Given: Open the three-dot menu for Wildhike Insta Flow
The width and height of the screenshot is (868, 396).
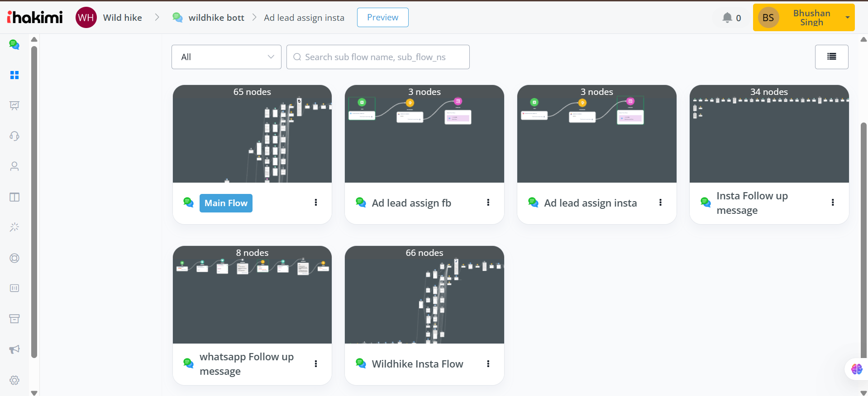Looking at the screenshot, I should pyautogui.click(x=488, y=363).
